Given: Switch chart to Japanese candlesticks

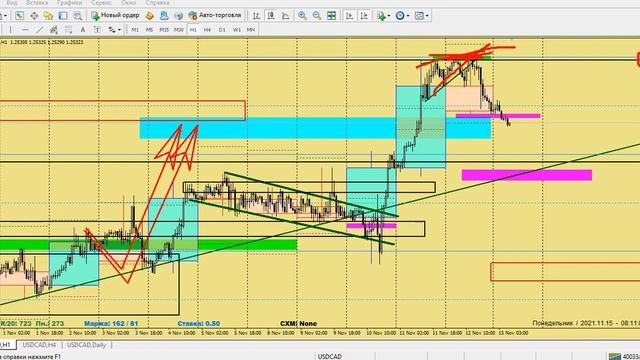Looking at the screenshot, I should 271,16.
